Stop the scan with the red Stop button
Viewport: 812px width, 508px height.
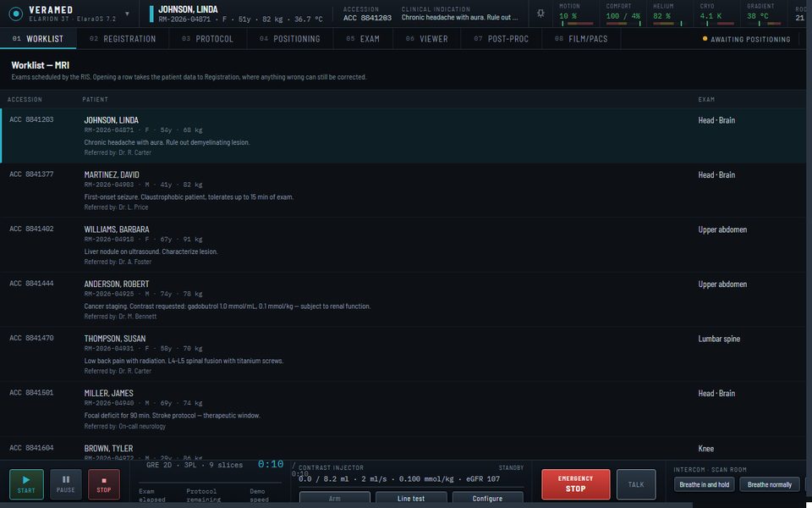coord(103,484)
